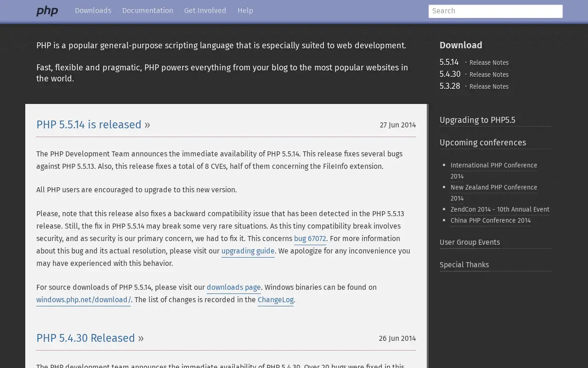The image size is (588, 368).
Task: Click the 'All PHP users are encouraged' paragraph
Action: pos(136,190)
